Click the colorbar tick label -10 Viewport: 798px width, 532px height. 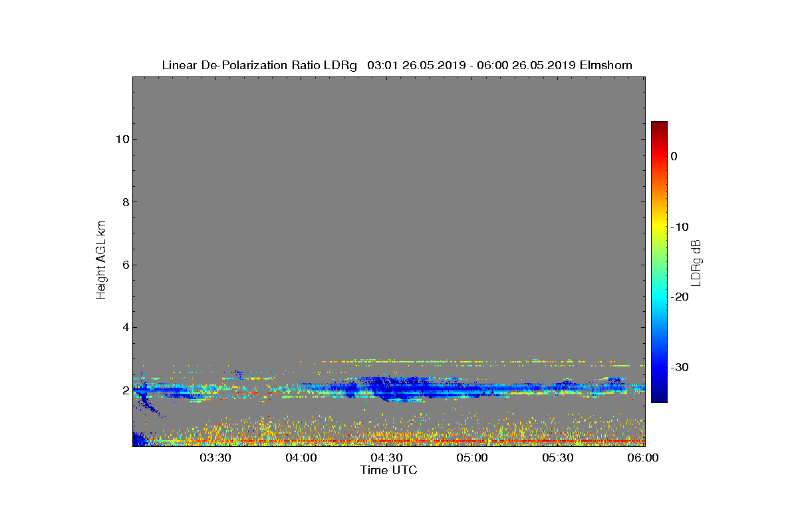click(679, 227)
